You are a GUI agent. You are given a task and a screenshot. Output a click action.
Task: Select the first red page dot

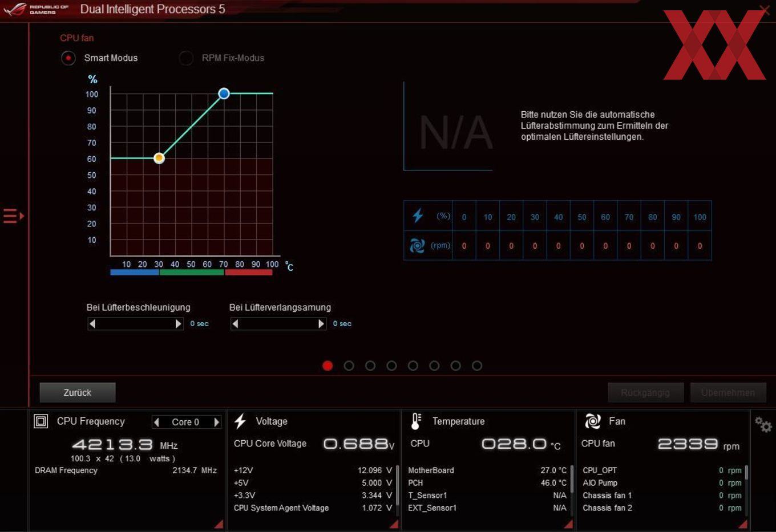tap(328, 366)
